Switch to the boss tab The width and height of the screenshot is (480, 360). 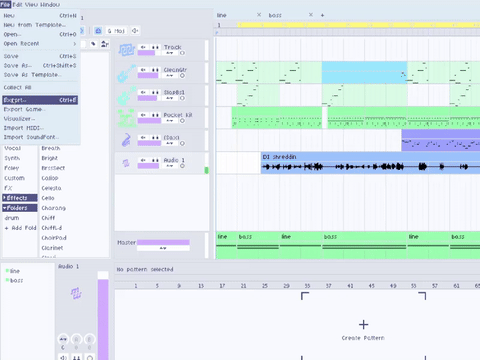(x=275, y=15)
